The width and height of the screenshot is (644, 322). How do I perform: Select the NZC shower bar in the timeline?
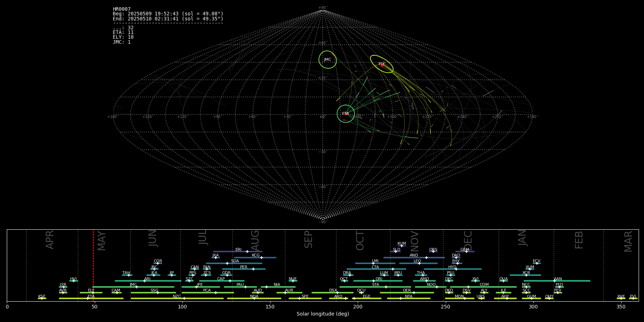pyautogui.click(x=177, y=298)
